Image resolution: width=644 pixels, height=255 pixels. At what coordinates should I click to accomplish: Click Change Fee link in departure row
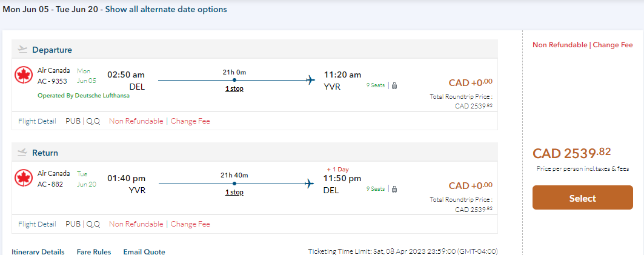(x=190, y=121)
